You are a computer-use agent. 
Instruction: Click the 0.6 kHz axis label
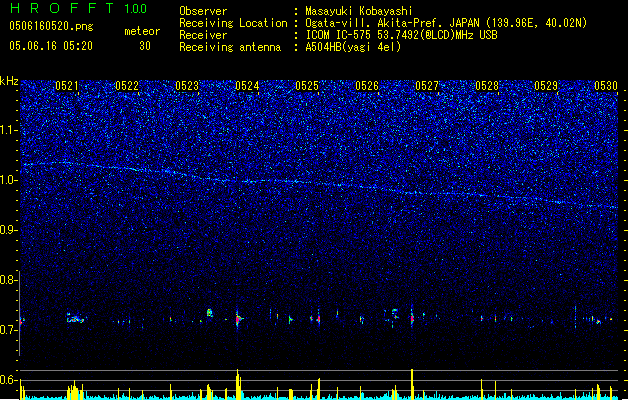(8, 380)
